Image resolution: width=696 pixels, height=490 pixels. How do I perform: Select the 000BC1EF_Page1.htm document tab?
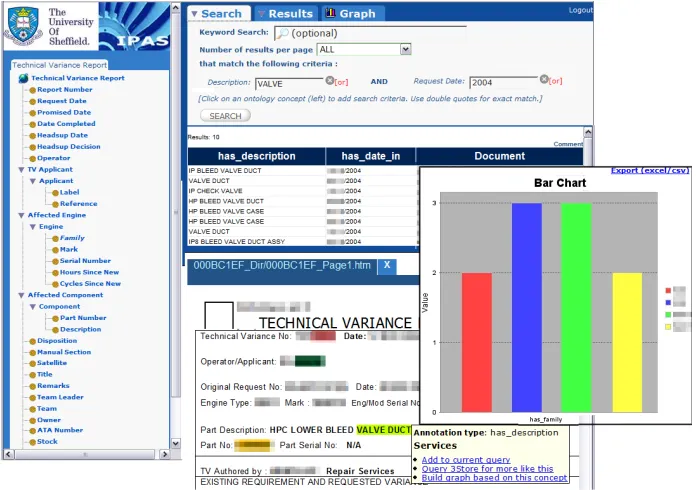click(x=282, y=265)
